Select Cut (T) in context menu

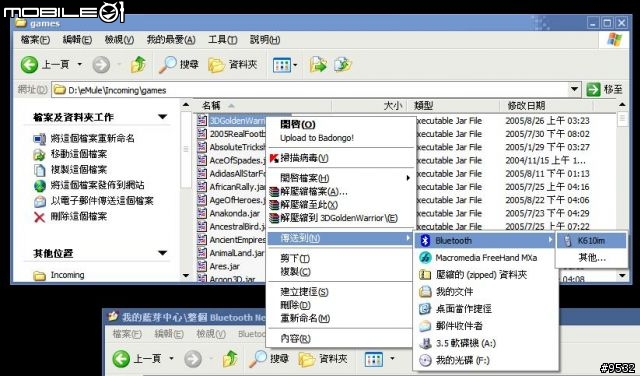click(x=295, y=258)
